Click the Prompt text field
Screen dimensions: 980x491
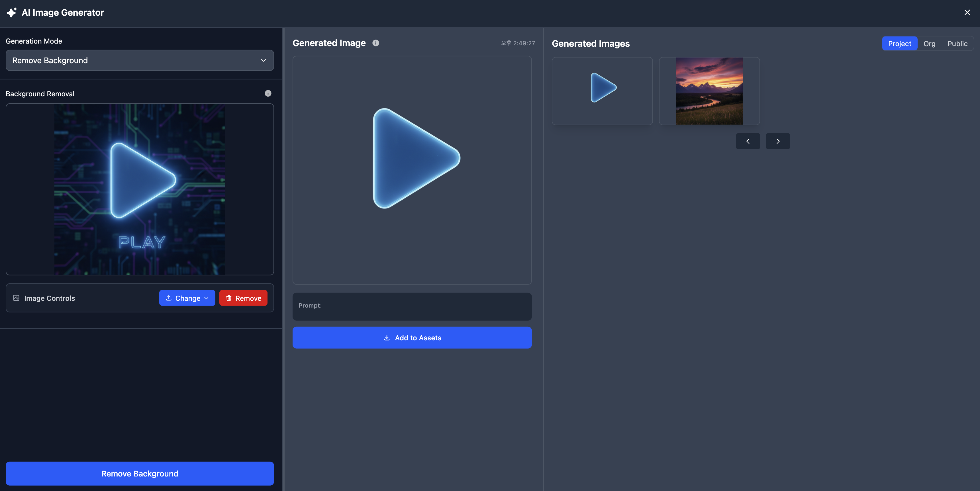(x=412, y=306)
